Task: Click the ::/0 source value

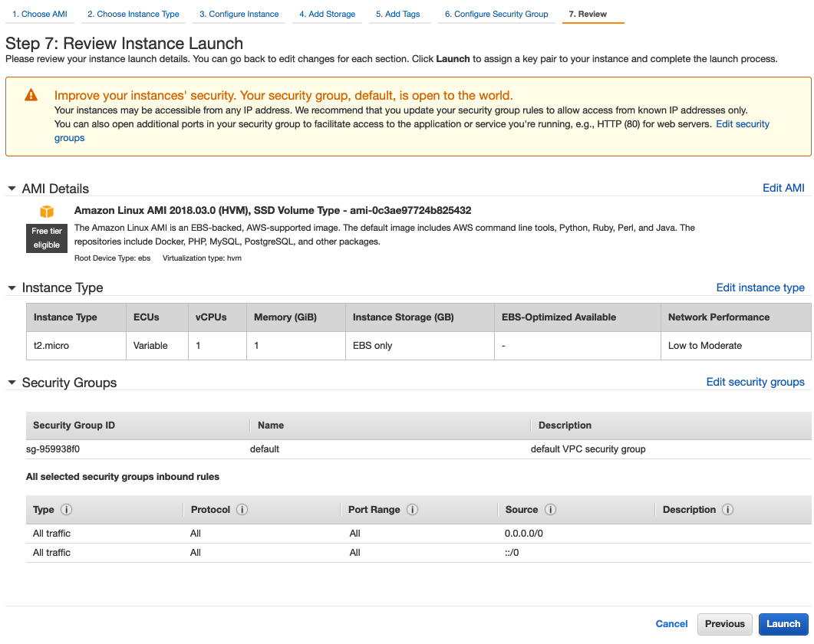Action: [x=512, y=553]
